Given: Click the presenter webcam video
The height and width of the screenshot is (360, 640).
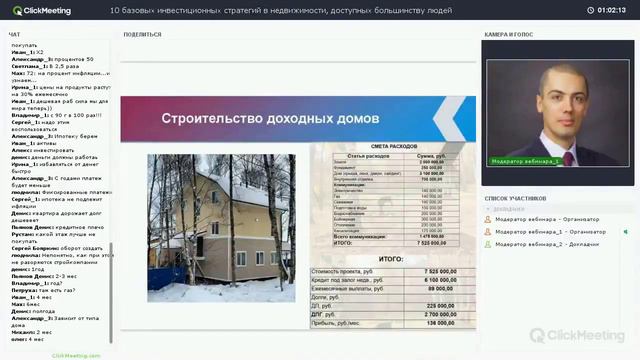Looking at the screenshot, I should (558, 113).
